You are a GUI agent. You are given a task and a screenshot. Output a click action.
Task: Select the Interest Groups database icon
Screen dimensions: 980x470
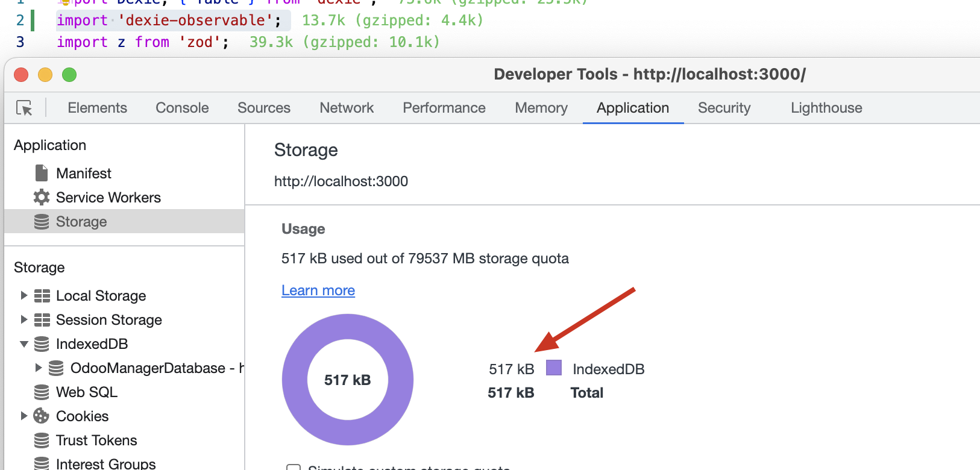[42, 463]
